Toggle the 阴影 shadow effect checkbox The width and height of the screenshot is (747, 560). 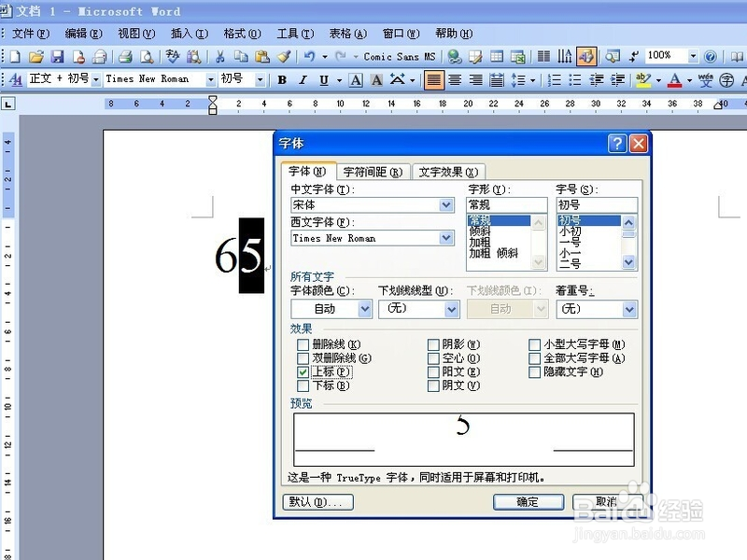(x=433, y=344)
